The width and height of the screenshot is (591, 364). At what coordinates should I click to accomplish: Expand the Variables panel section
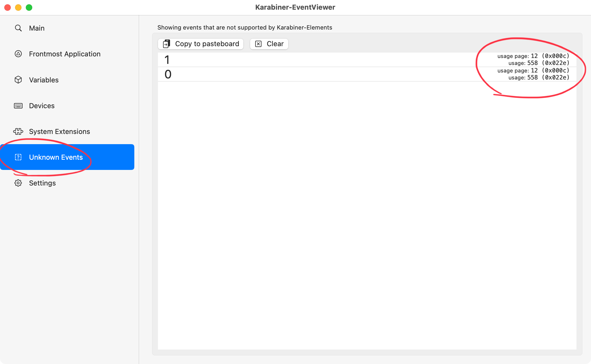coord(44,80)
